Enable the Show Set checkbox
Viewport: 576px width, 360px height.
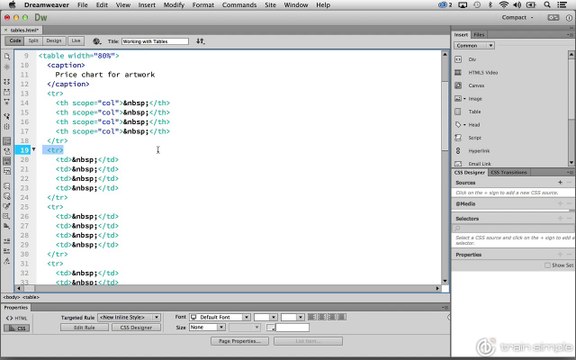pyautogui.click(x=547, y=265)
